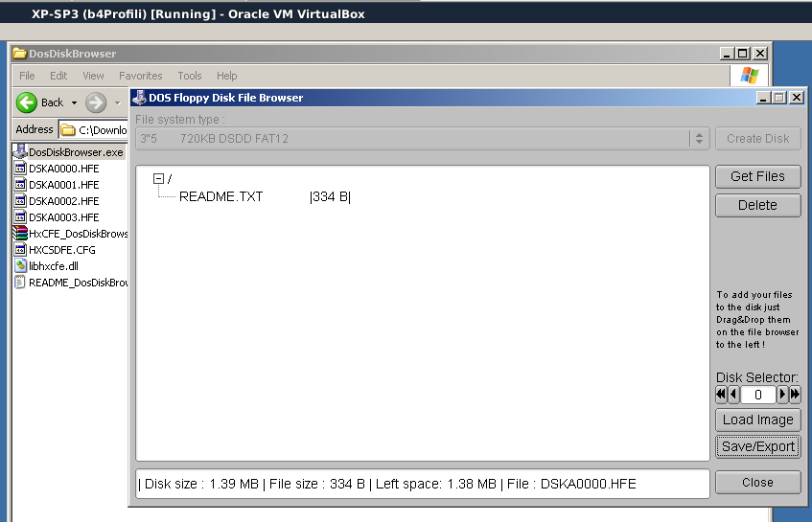Select the DSKA0001.HFE file name
The width and height of the screenshot is (812, 522).
click(63, 185)
